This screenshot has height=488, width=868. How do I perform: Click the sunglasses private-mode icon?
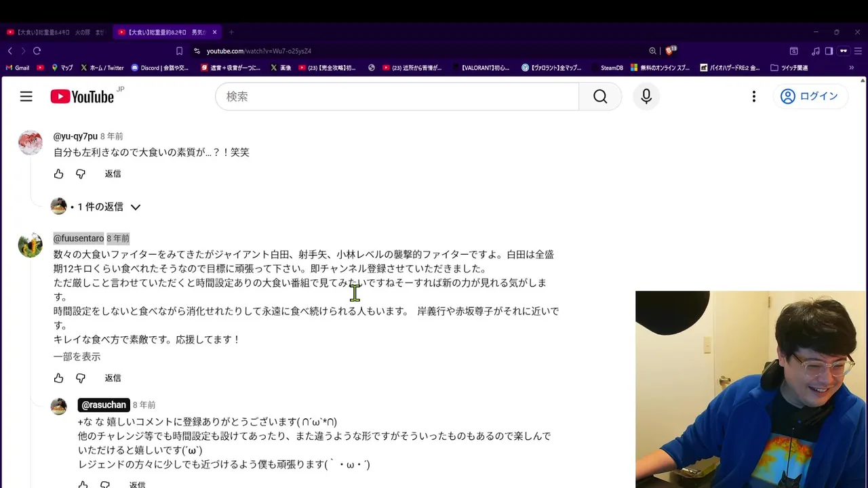(844, 51)
